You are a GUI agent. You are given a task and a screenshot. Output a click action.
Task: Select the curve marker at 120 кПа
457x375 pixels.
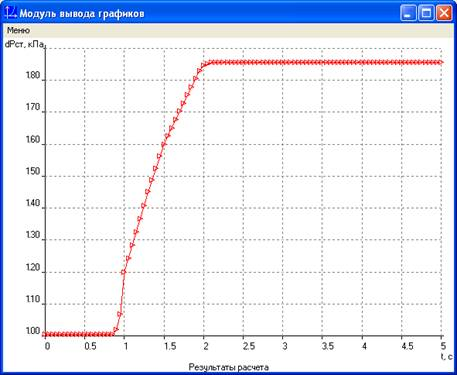(x=124, y=272)
